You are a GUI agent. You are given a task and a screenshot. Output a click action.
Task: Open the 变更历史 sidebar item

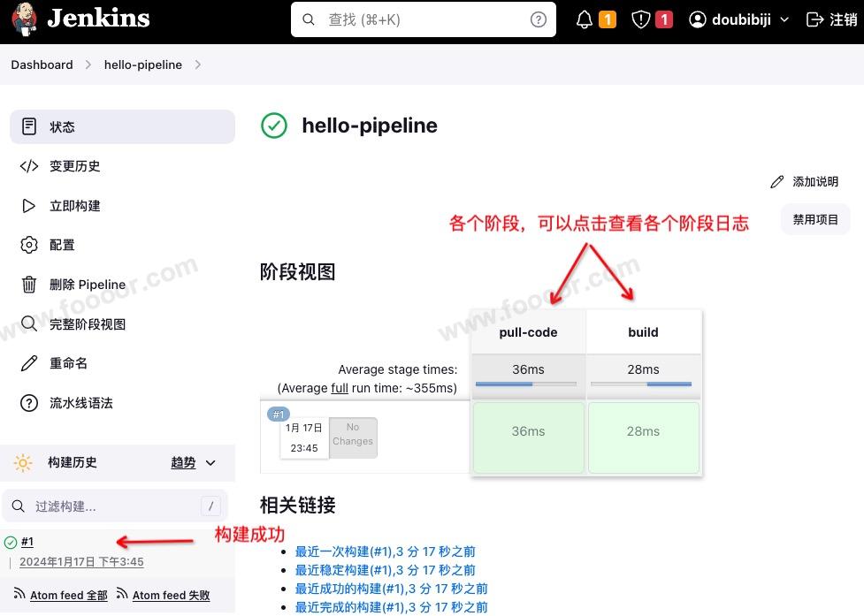74,166
